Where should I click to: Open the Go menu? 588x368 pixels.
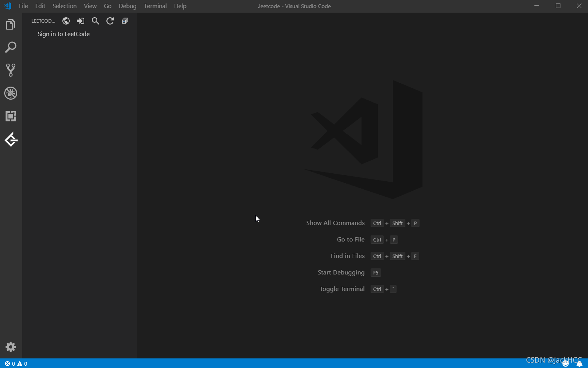tap(108, 6)
